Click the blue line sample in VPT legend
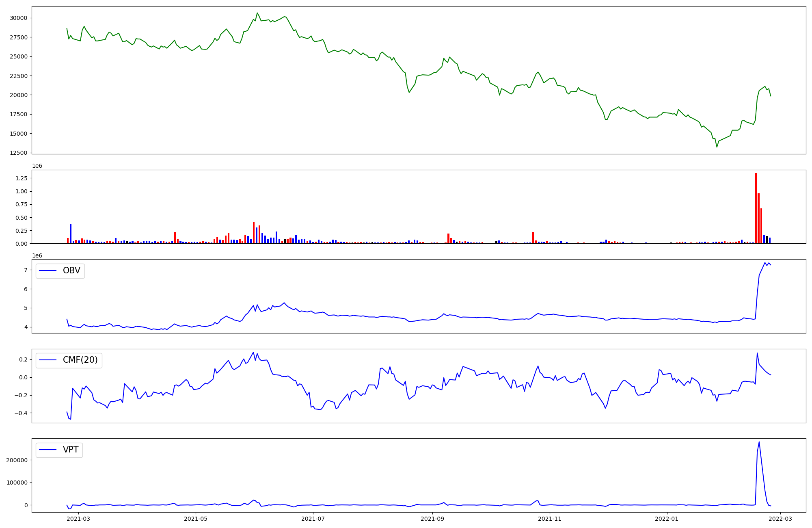This screenshot has width=812, height=528. click(48, 450)
